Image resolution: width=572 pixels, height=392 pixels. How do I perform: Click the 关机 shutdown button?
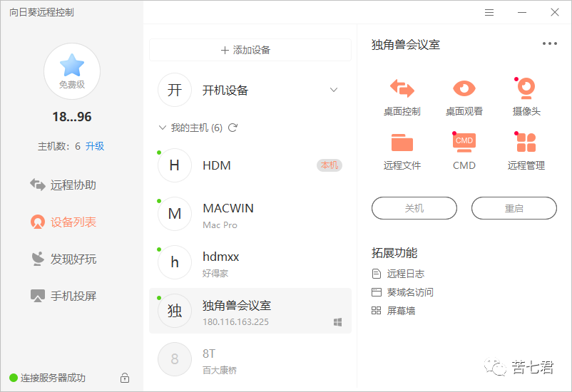click(x=414, y=208)
